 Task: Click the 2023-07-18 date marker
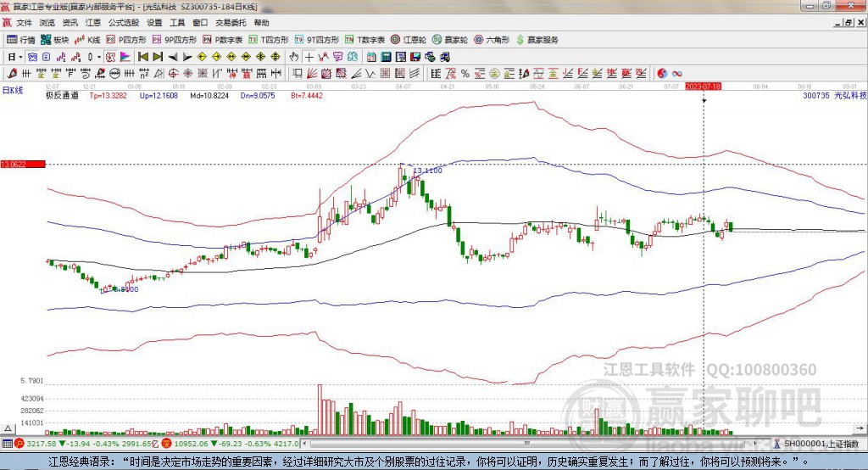click(x=703, y=87)
